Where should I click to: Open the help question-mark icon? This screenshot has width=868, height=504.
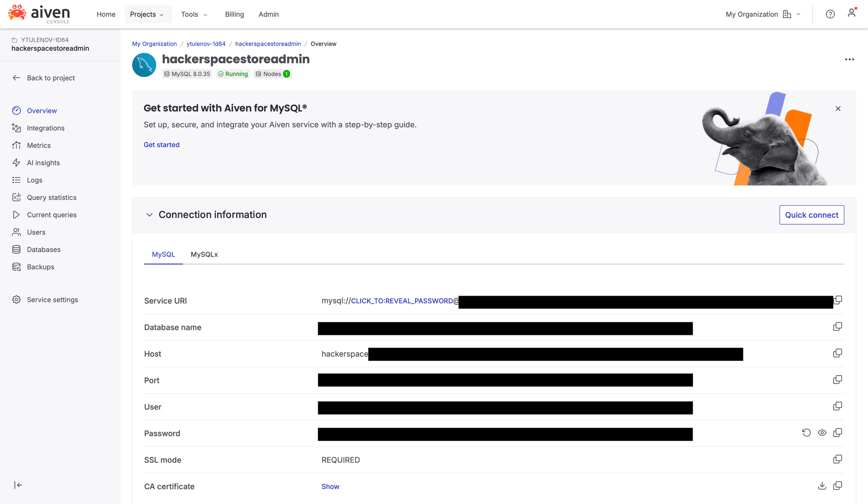[x=830, y=14]
